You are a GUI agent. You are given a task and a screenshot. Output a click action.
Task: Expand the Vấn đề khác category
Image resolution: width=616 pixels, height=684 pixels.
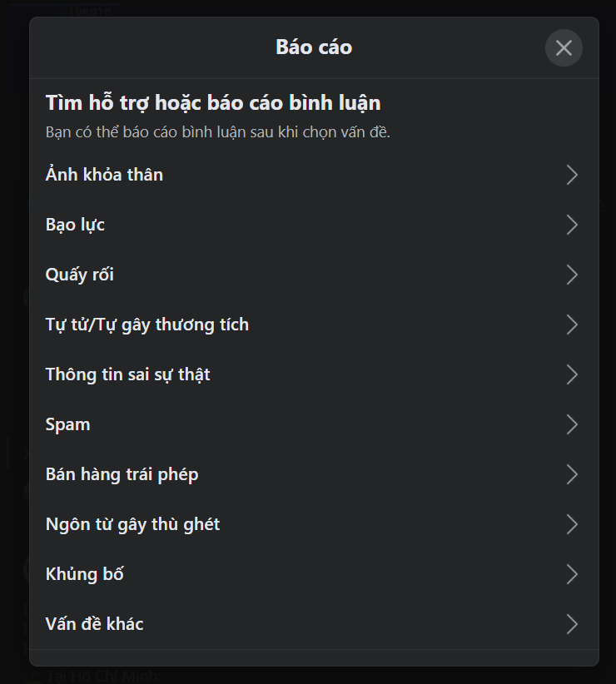coord(572,624)
